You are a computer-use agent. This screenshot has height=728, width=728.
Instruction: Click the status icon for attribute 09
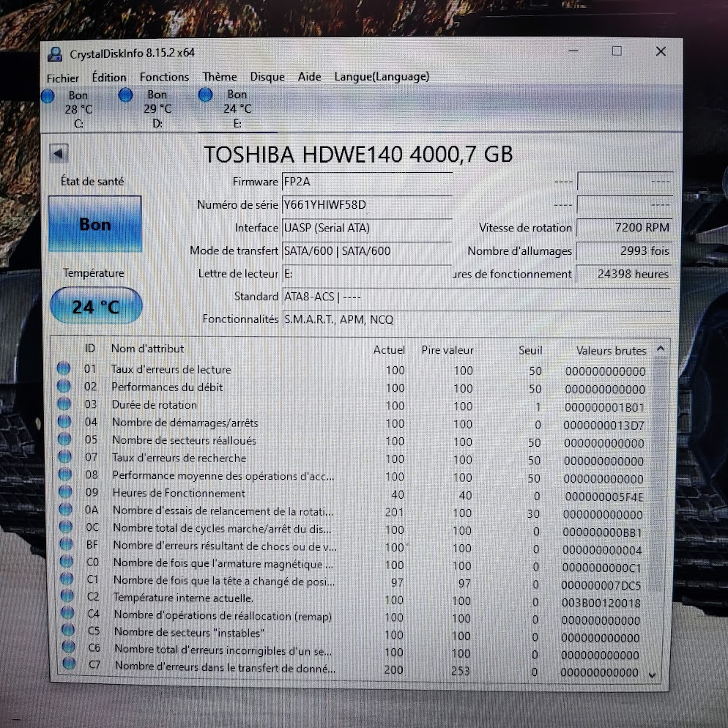[65, 491]
